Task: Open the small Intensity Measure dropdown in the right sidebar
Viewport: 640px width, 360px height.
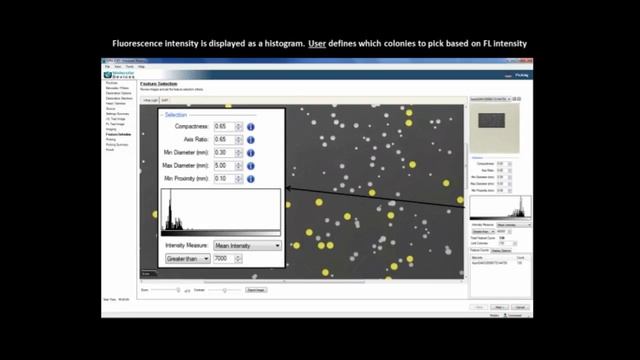Action: tap(513, 225)
